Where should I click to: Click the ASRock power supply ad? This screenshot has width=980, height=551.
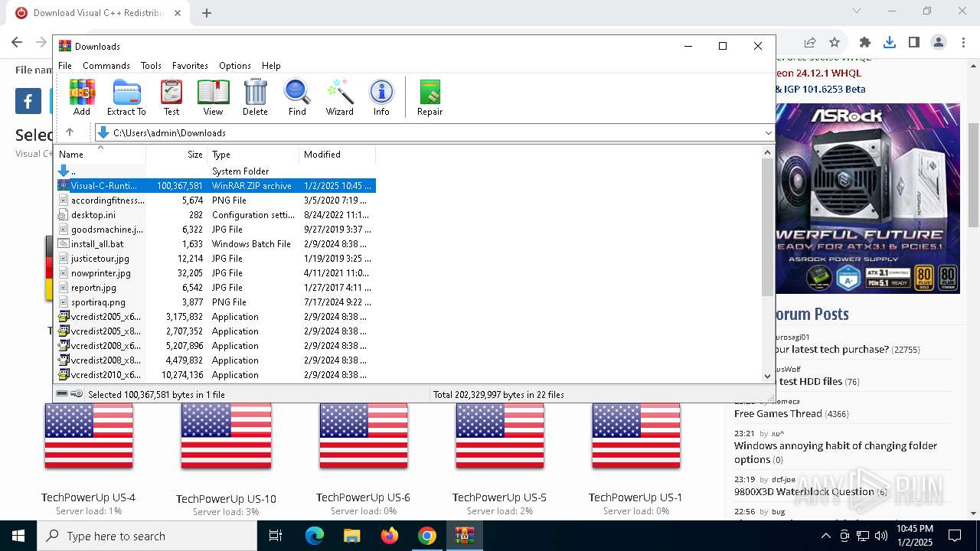pos(868,198)
